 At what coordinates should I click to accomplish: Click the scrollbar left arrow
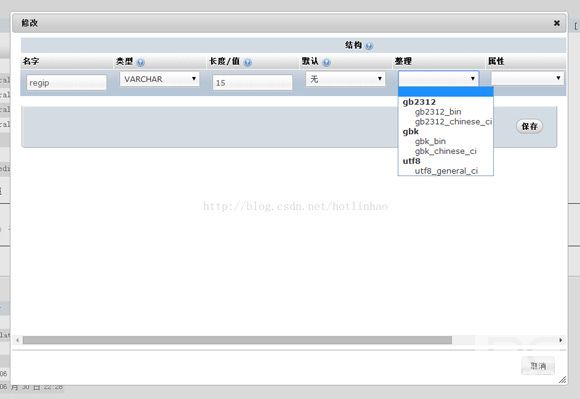click(x=17, y=340)
